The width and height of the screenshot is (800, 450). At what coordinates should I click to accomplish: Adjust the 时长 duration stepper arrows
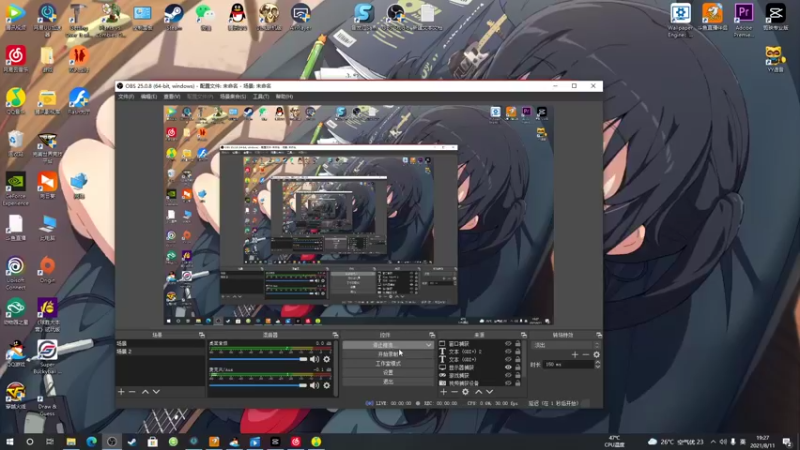597,364
